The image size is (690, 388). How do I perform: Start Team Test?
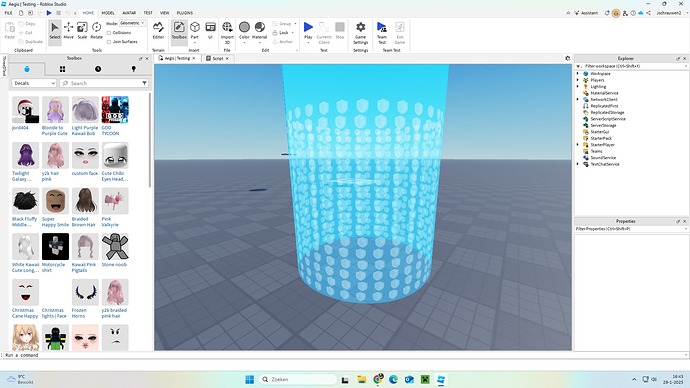pos(382,33)
